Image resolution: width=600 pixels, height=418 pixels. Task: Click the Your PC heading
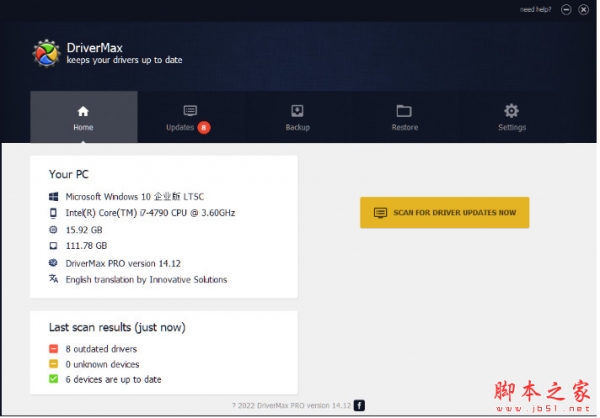[68, 175]
